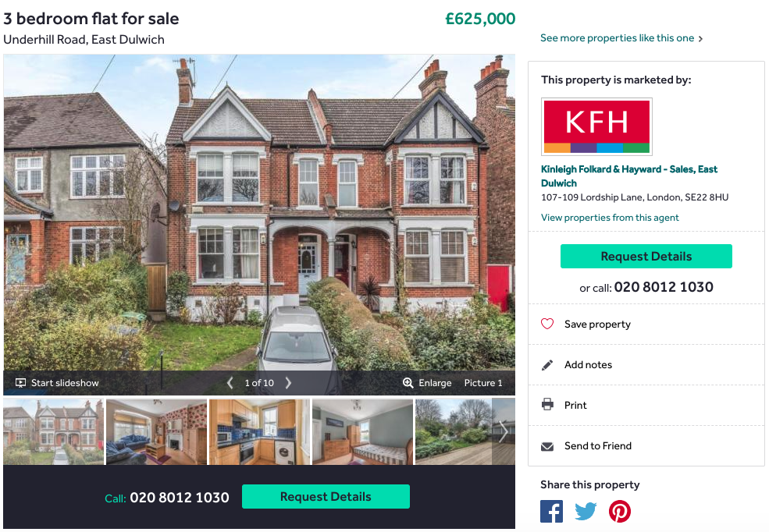Open View properties from this agent link

[610, 218]
